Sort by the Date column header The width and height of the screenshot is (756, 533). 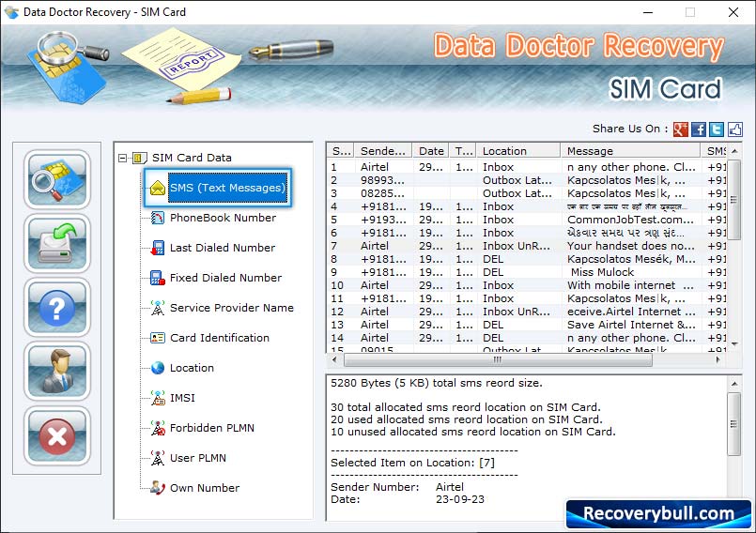click(x=430, y=151)
